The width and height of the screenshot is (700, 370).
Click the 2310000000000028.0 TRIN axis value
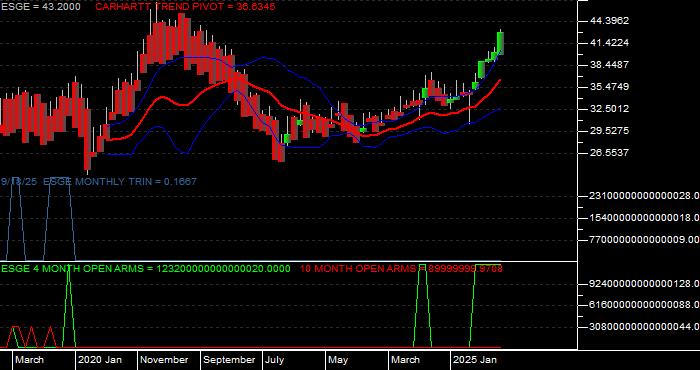click(x=645, y=196)
